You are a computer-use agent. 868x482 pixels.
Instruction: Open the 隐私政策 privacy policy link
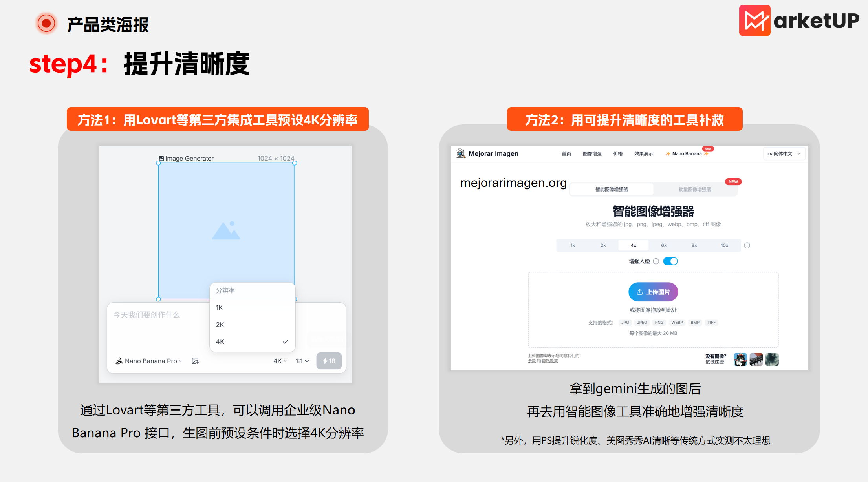pyautogui.click(x=550, y=361)
